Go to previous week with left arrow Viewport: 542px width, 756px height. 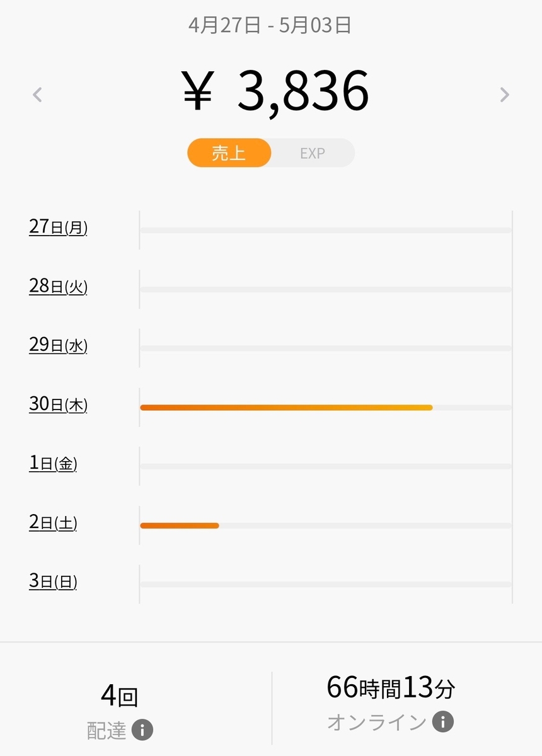click(x=37, y=94)
